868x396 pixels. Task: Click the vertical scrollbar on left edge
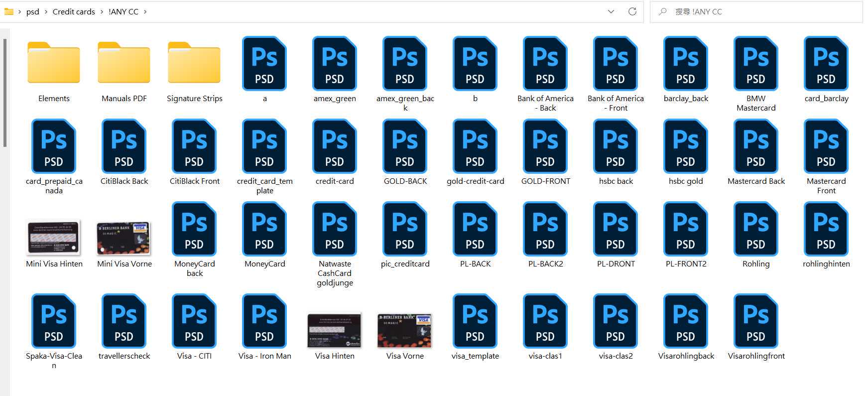(x=5, y=93)
